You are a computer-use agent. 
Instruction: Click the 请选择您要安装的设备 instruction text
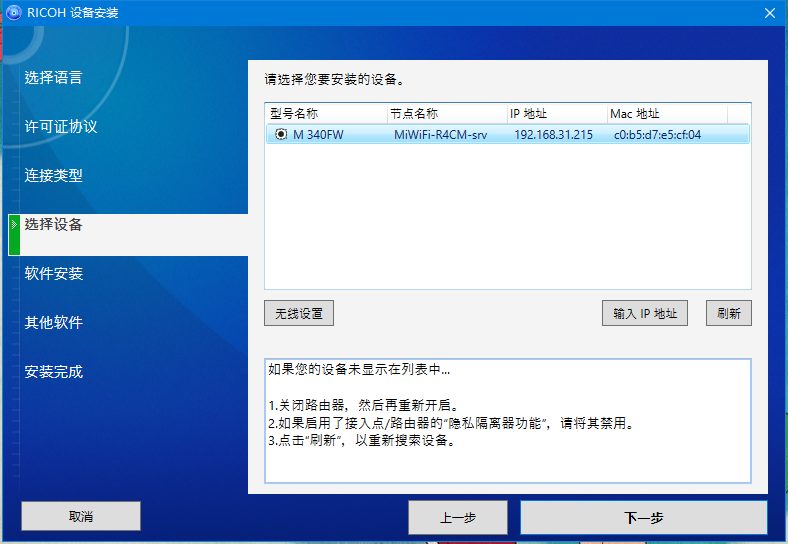click(335, 79)
